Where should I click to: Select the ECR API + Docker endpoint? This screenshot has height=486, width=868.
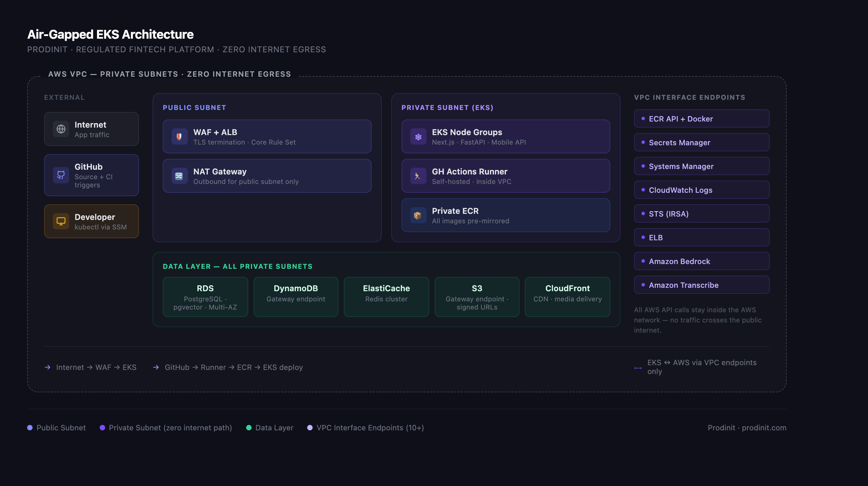[x=702, y=119]
